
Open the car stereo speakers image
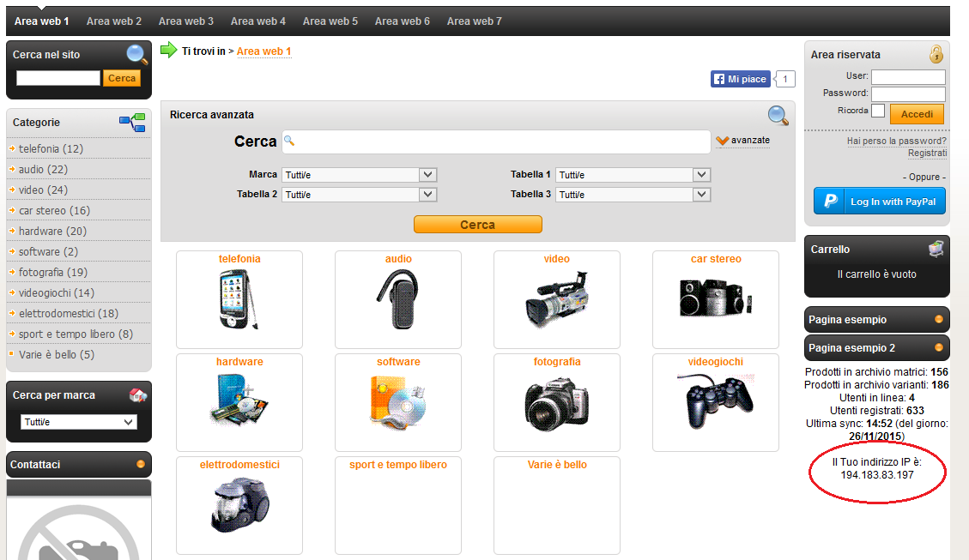[716, 297]
